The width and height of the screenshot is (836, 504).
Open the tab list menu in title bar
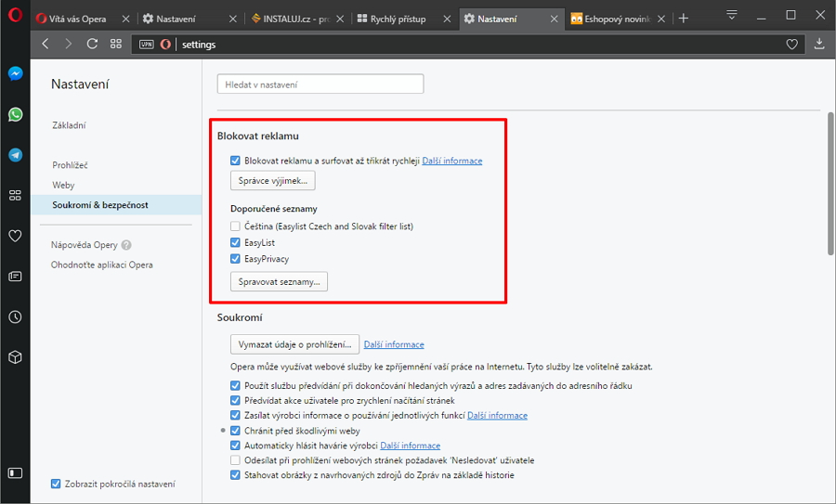[x=732, y=15]
